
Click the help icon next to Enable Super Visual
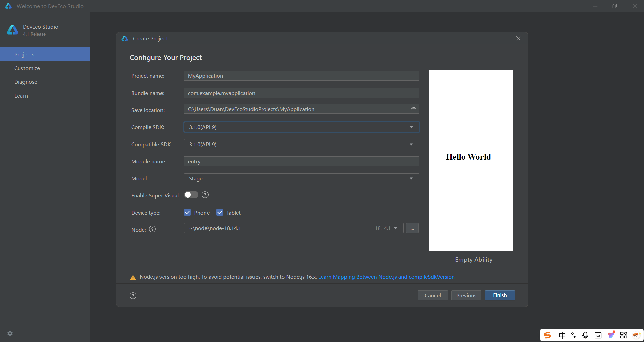coord(205,195)
